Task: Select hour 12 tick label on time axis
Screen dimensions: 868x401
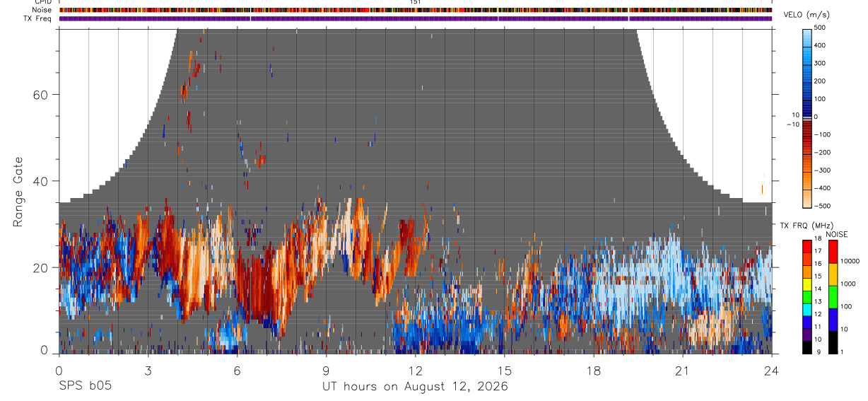Action: pyautogui.click(x=415, y=370)
